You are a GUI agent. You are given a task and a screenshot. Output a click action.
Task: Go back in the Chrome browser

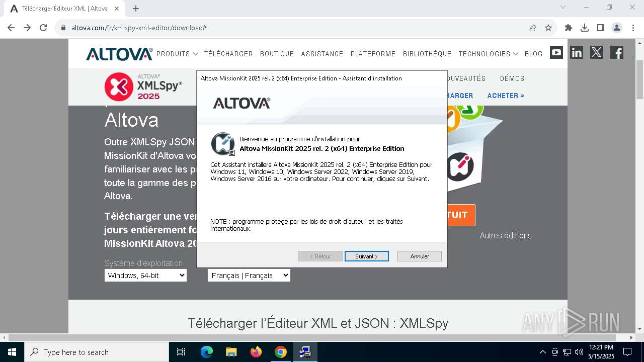coord(11,28)
